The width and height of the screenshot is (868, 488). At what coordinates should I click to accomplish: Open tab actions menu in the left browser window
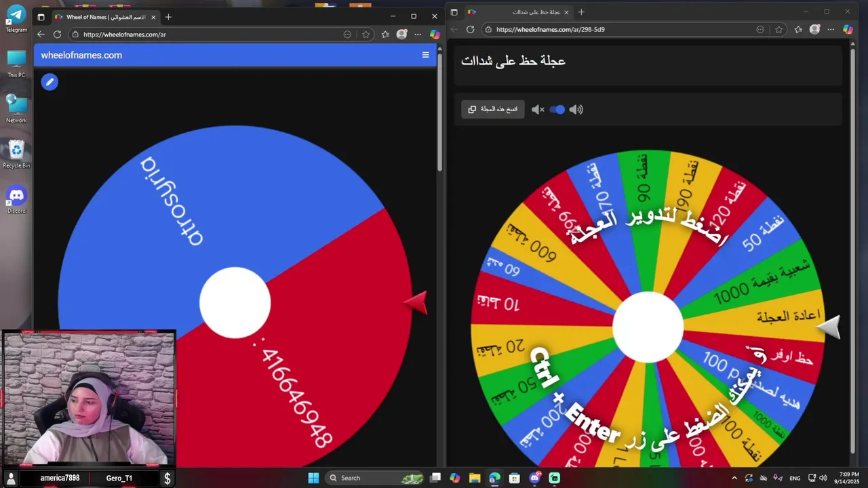click(x=41, y=17)
